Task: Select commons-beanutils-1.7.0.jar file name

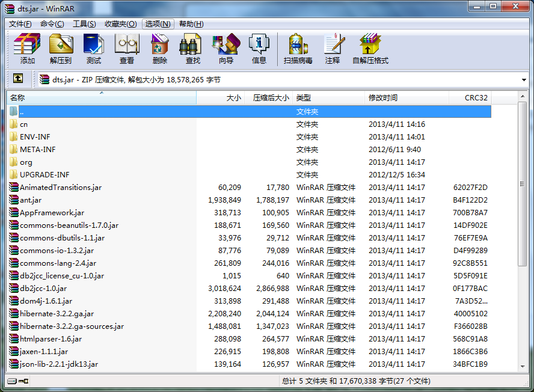Action: click(x=69, y=225)
